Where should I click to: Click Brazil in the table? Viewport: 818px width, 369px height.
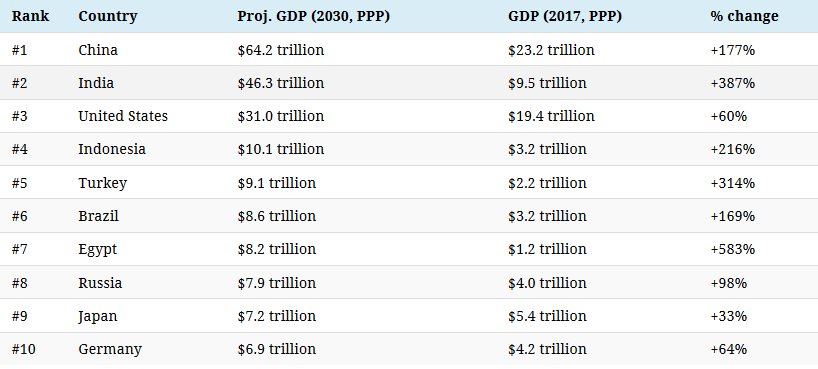[x=98, y=216]
